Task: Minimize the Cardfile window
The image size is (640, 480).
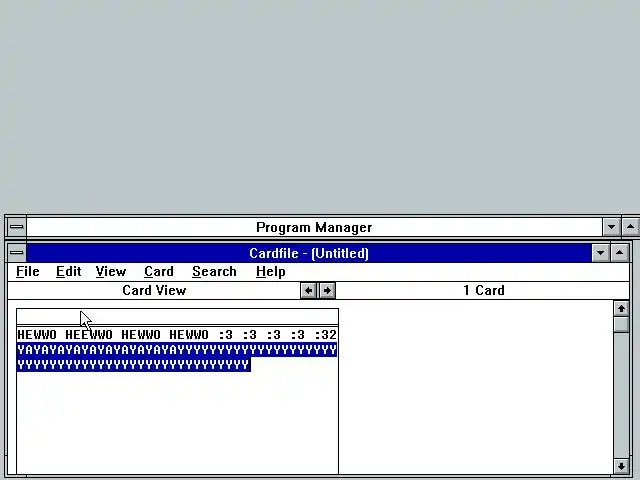Action: (x=600, y=253)
